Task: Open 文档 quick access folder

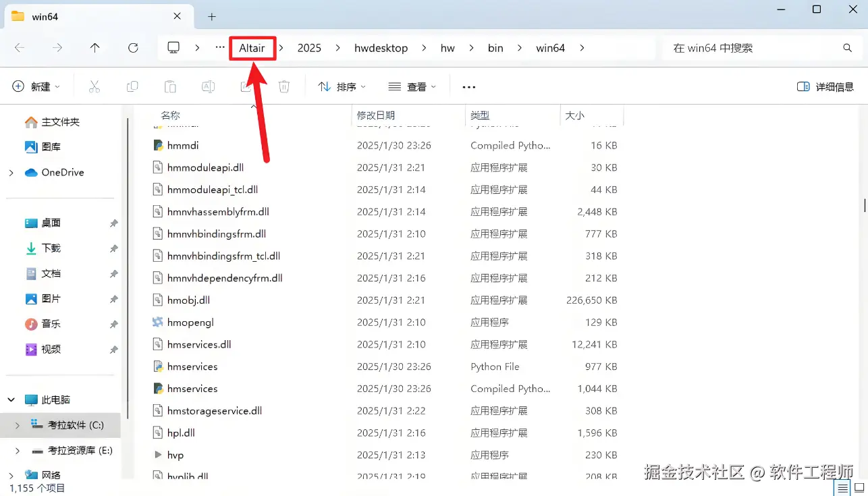Action: pyautogui.click(x=43, y=273)
